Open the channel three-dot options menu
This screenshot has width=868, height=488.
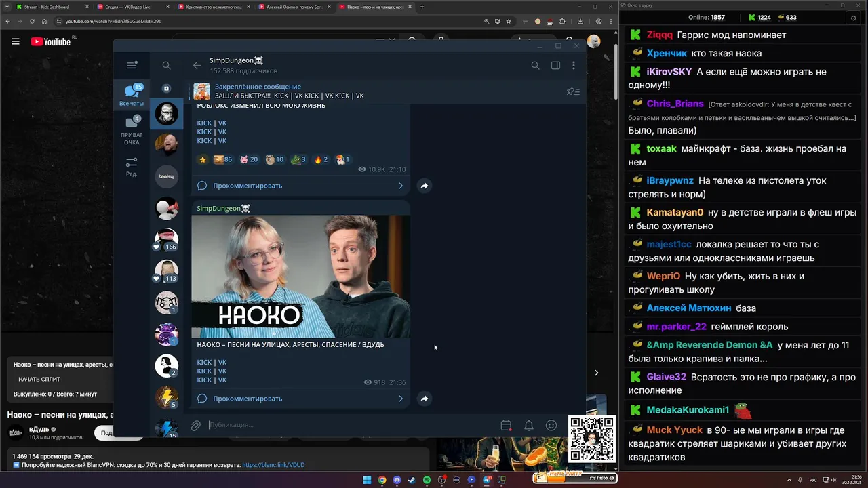coord(574,65)
